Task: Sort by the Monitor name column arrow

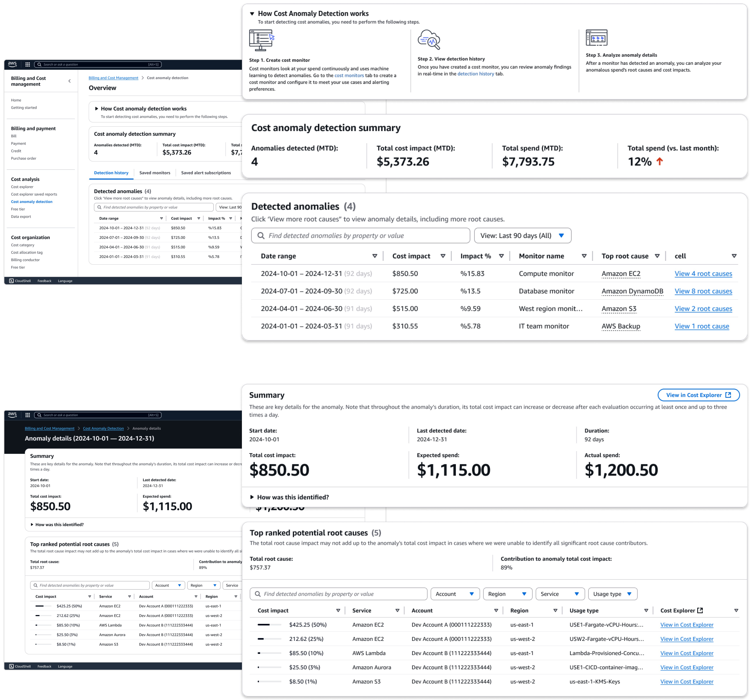Action: (584, 256)
